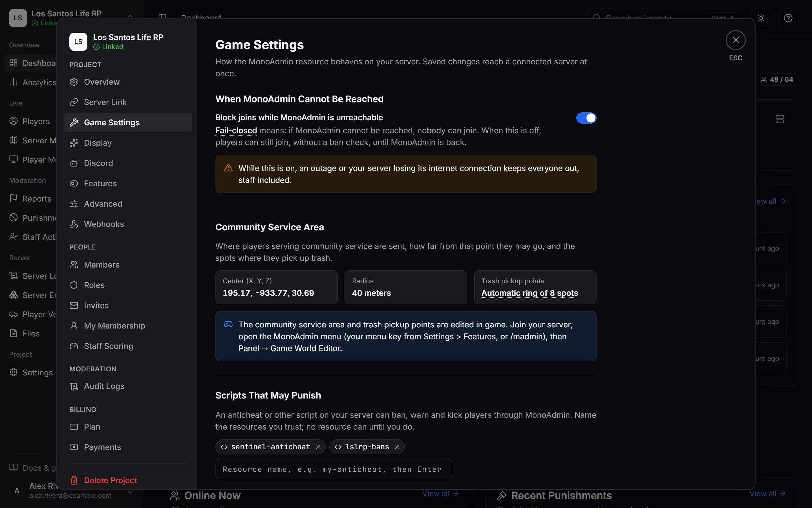
Task: Remove lslrp-bans resource tag
Action: 397,446
